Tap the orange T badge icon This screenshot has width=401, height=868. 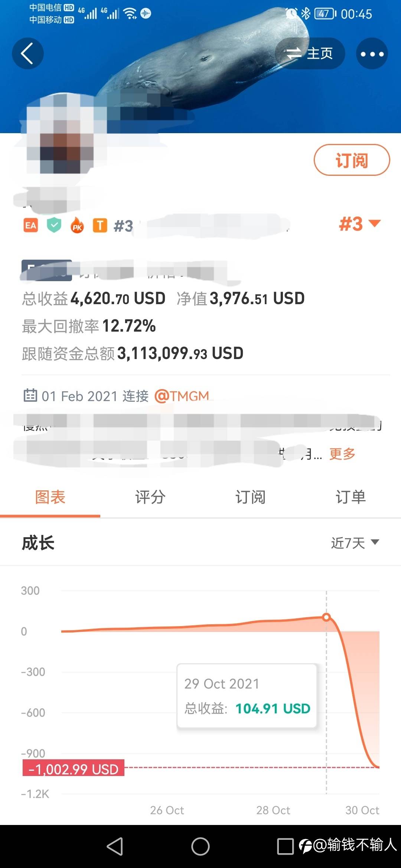[x=100, y=225]
